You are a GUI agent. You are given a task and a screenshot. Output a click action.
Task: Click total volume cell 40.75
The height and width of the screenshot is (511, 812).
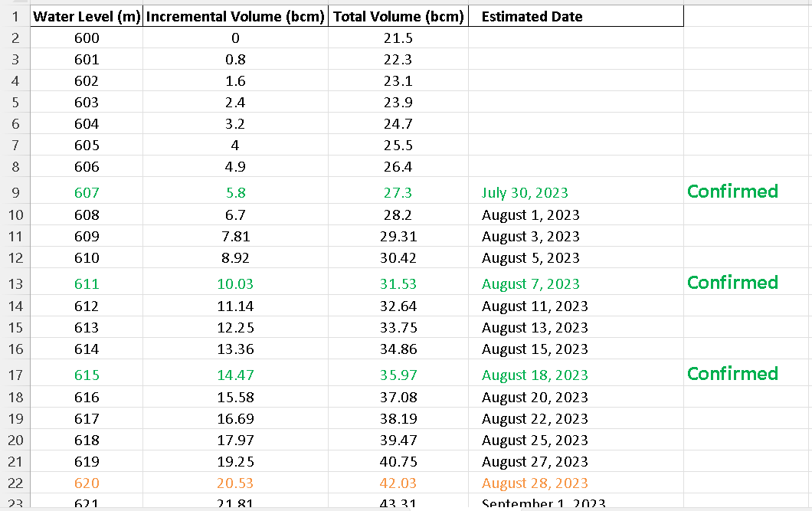(x=398, y=462)
